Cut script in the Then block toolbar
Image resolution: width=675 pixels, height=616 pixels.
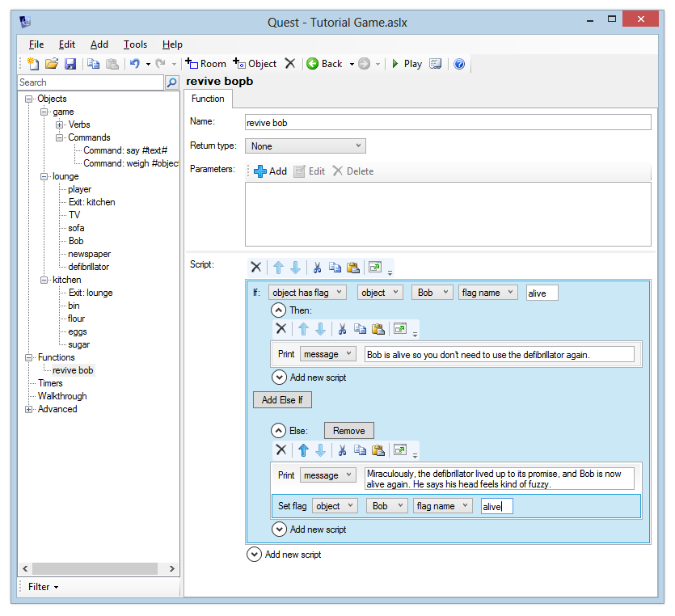pos(342,329)
